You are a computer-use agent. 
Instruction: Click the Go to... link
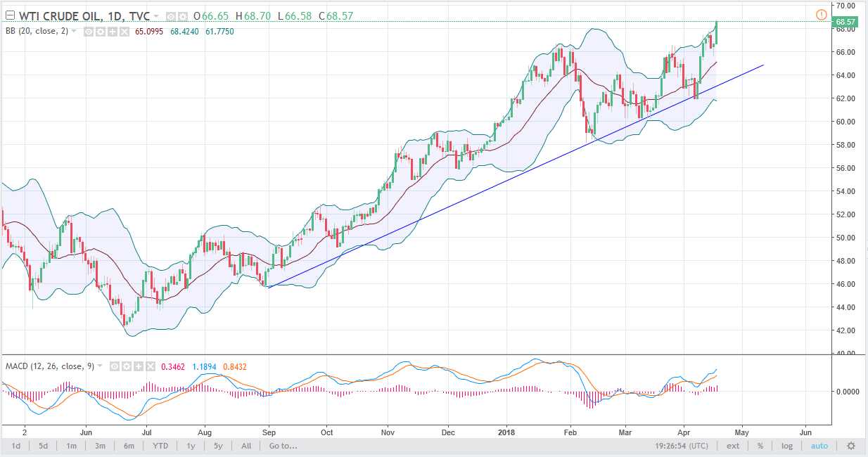[280, 446]
